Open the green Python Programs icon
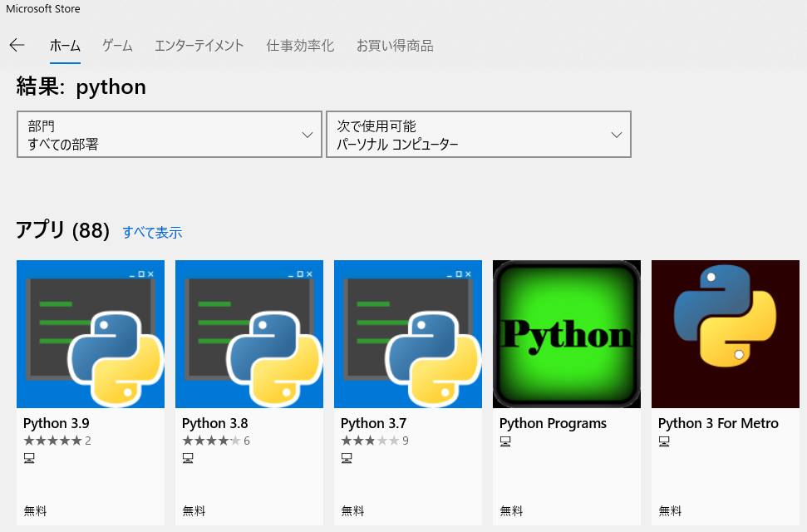Screen dimensions: 807x532 click(567, 334)
